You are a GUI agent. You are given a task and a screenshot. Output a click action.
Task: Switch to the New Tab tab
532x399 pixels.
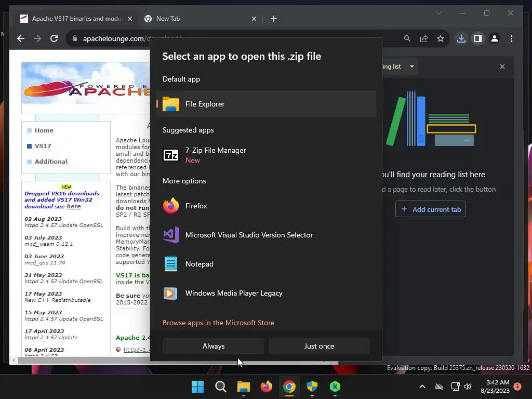[x=200, y=19]
